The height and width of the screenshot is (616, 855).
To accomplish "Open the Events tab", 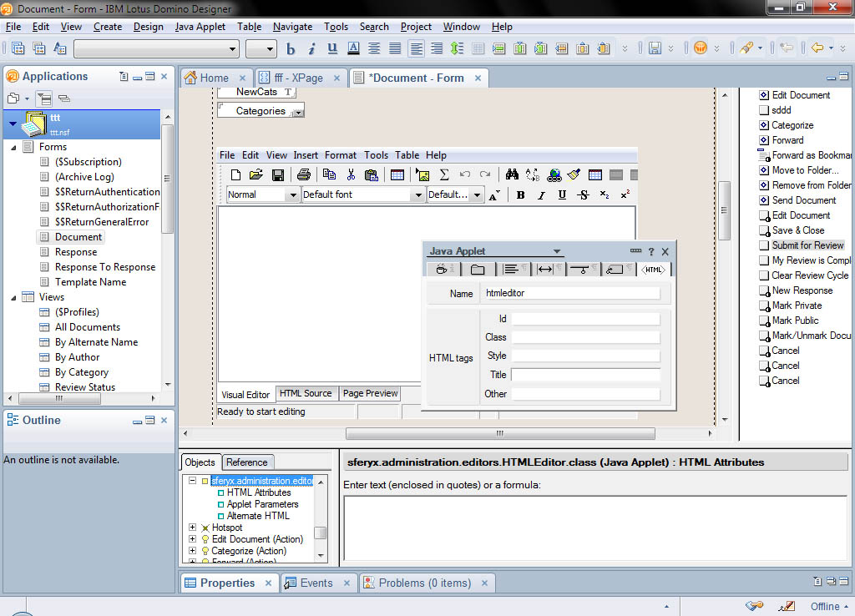I will point(316,583).
